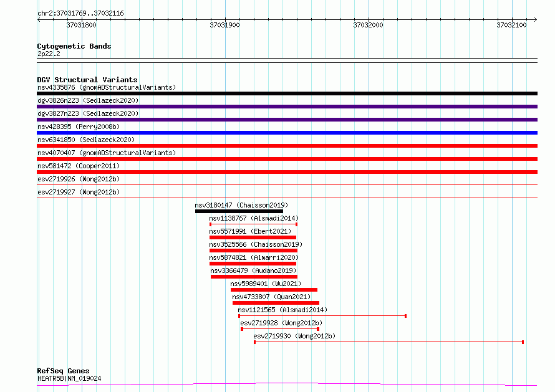The height and width of the screenshot is (392, 555).
Task: Open the nsv1138767 (Alsmadi2014) variant label
Action: pyautogui.click(x=254, y=218)
